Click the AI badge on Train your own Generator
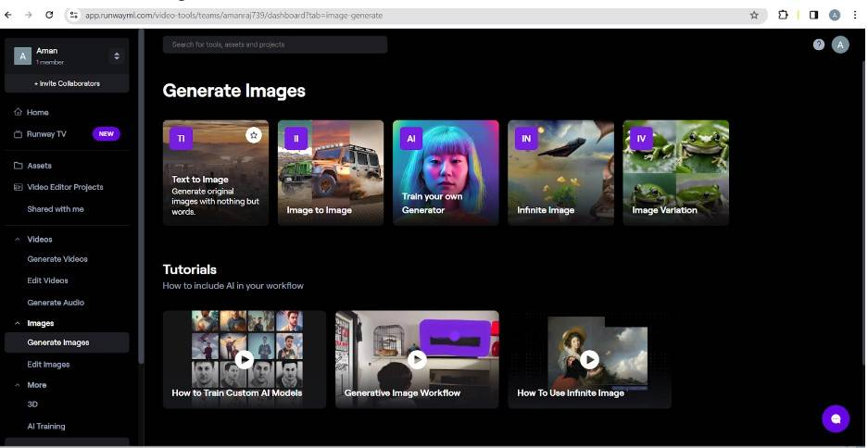The height and width of the screenshot is (448, 868). 411,138
